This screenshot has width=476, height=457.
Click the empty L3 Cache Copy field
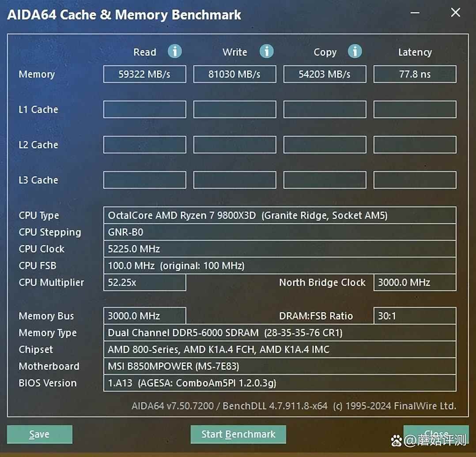[325, 180]
